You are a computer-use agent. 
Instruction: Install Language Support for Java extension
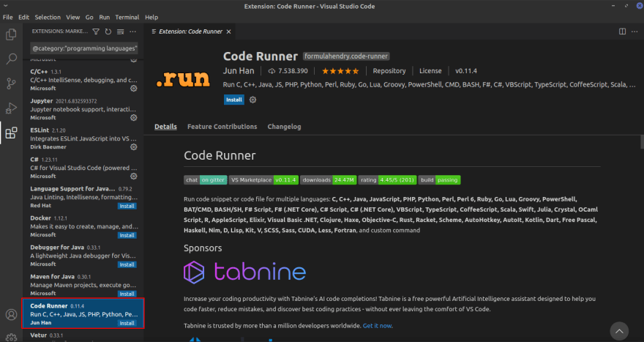point(127,206)
